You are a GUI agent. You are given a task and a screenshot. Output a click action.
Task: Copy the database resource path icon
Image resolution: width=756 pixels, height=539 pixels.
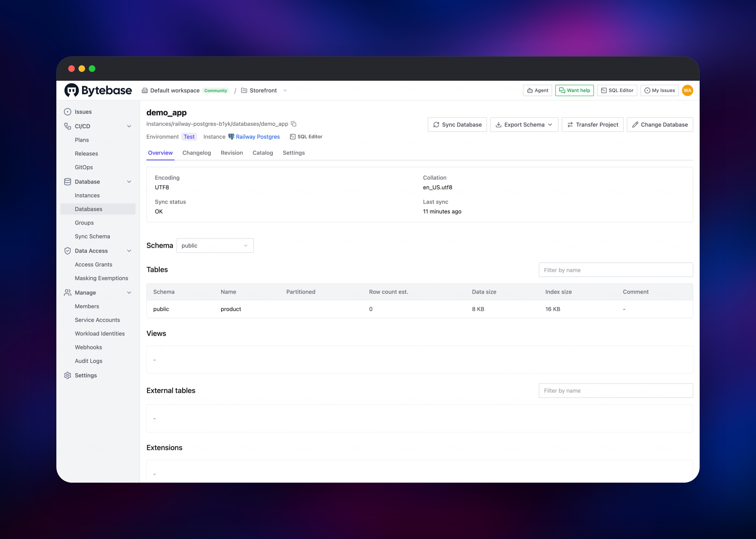tap(294, 124)
